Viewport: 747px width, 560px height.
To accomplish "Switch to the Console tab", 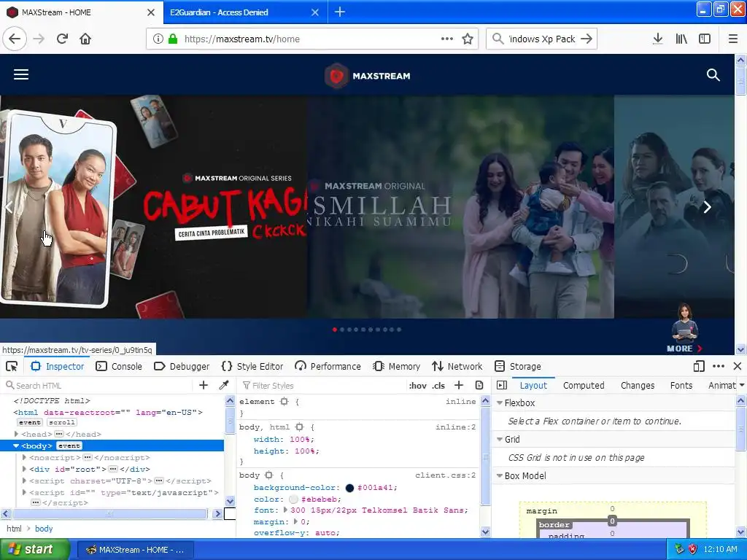I will click(119, 366).
